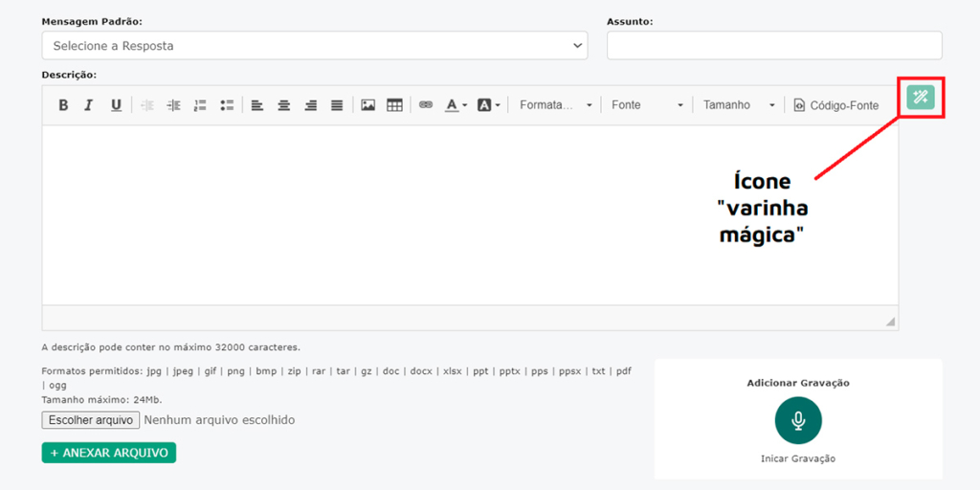Toggle bold formatting in the editor

(x=63, y=105)
